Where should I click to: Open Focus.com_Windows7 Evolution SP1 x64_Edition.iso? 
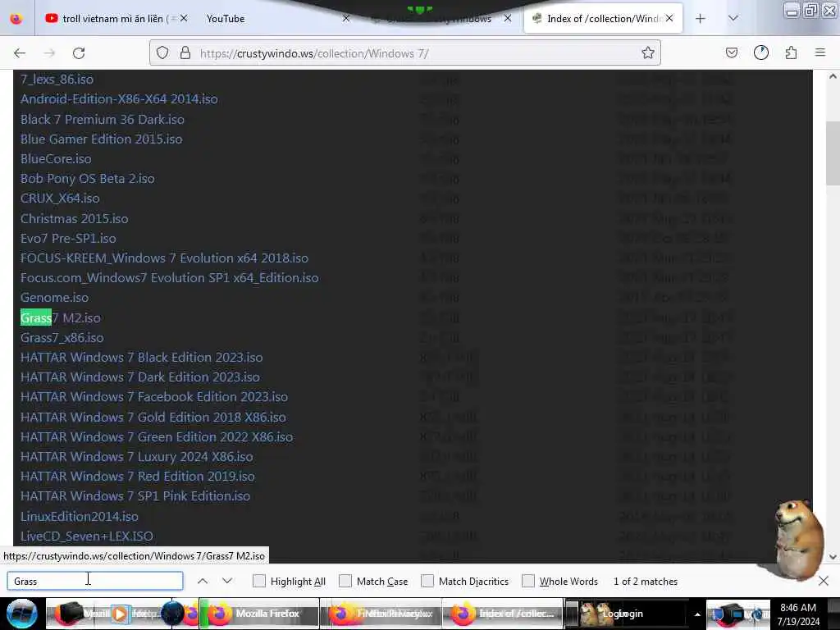click(169, 278)
